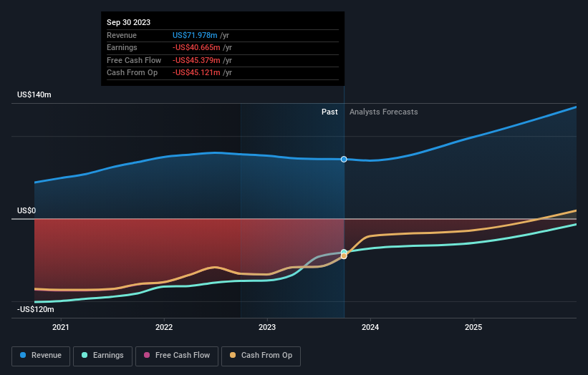This screenshot has height=375, width=588.
Task: Click the 2024 x-axis label
Action: click(370, 328)
